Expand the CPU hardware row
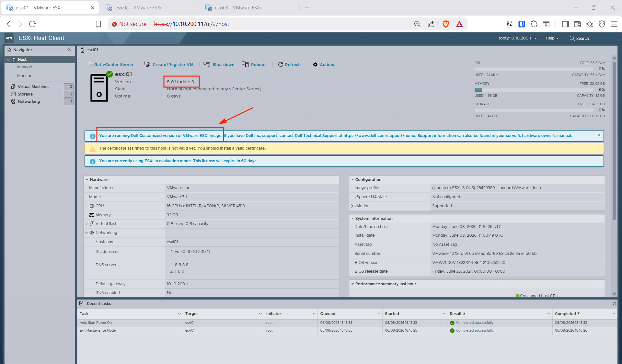 click(86, 206)
